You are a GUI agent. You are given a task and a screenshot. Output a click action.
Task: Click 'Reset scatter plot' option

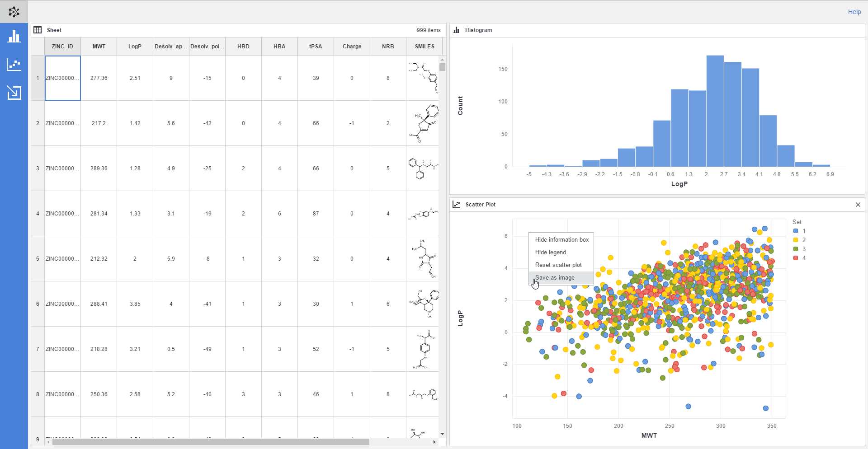[558, 265]
